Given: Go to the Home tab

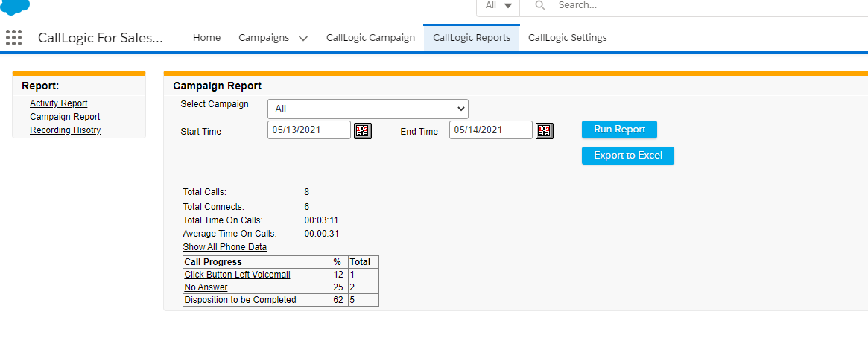Looking at the screenshot, I should (x=206, y=38).
